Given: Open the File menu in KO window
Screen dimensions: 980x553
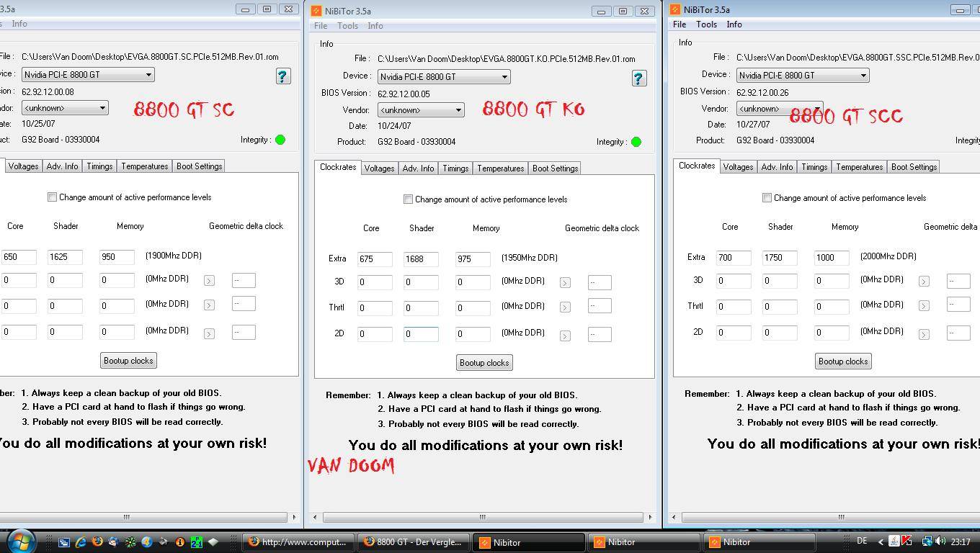Looking at the screenshot, I should point(321,26).
